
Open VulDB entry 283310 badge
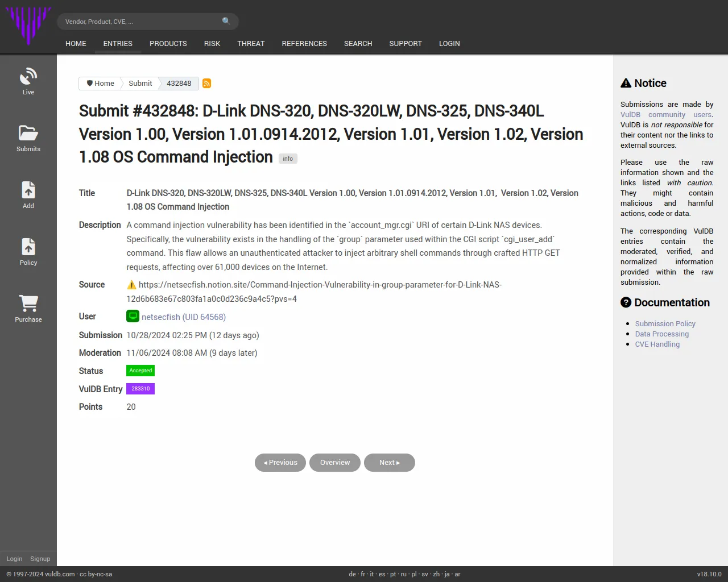tap(140, 389)
